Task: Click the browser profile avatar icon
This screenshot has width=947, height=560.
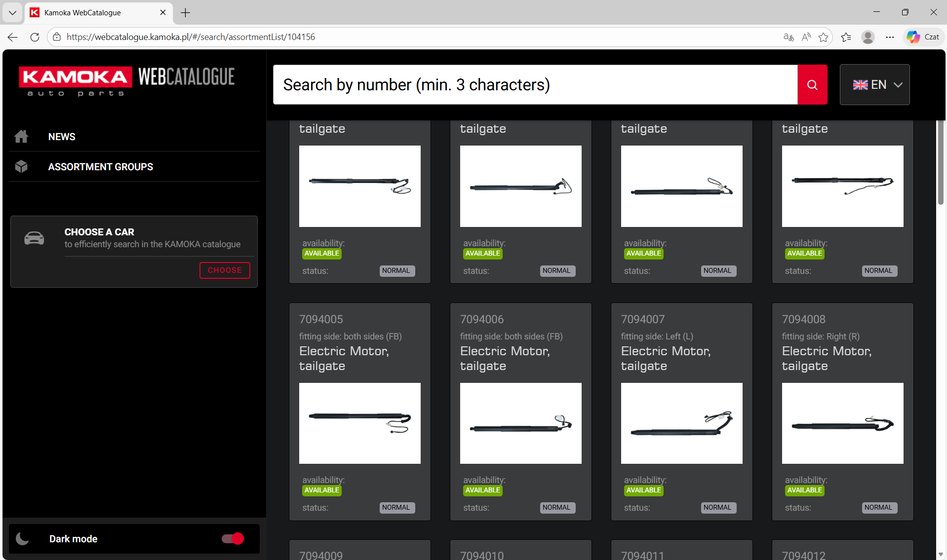Action: coord(868,37)
